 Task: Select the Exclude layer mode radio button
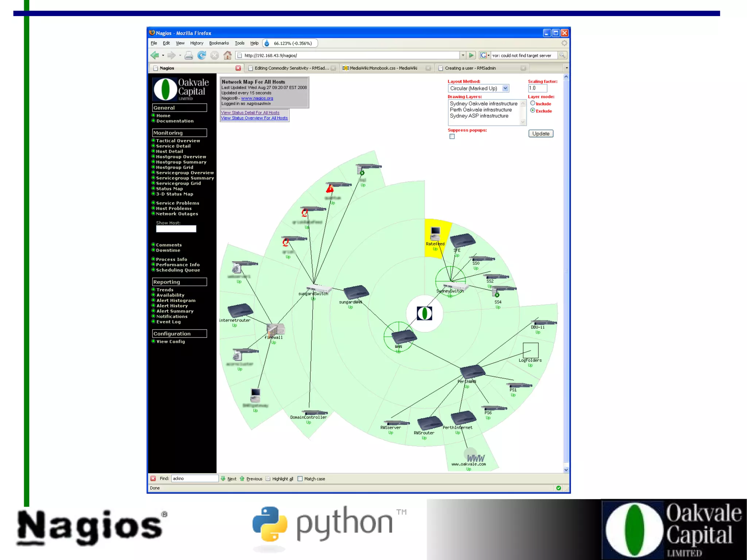pos(533,111)
